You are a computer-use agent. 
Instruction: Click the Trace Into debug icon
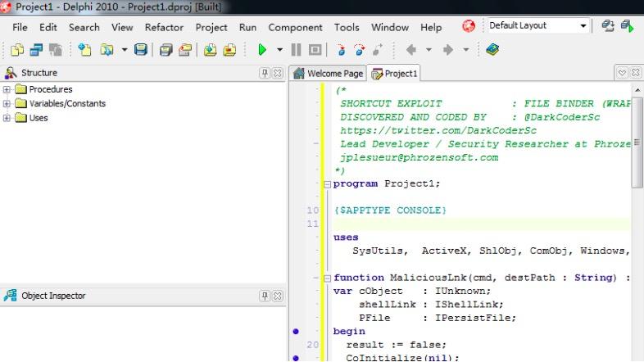[x=341, y=50]
